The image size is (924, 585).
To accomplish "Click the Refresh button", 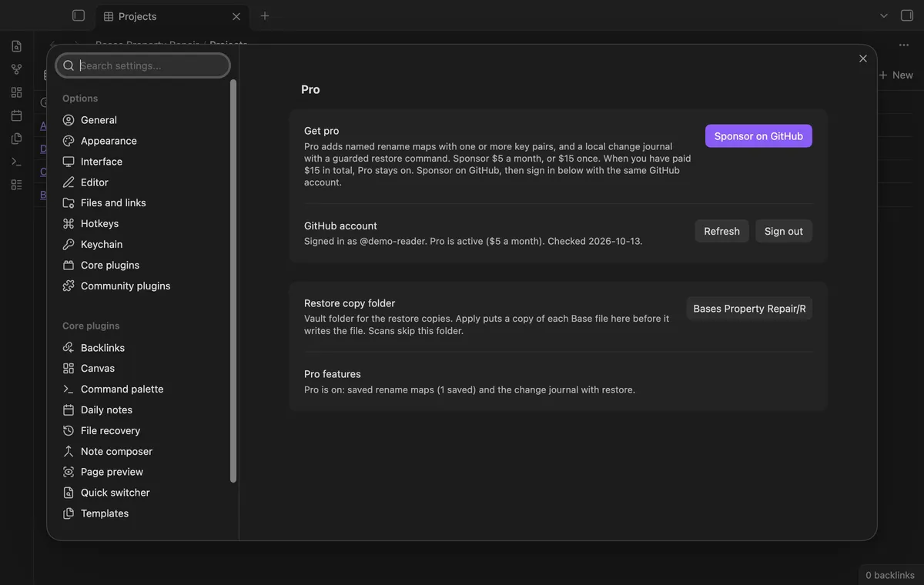I will coord(721,231).
